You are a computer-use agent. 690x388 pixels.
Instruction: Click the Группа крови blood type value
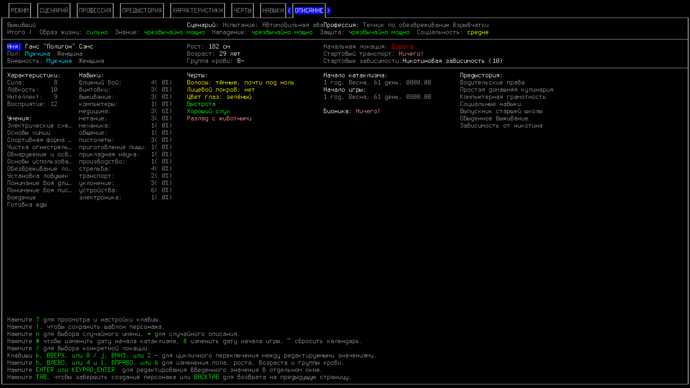point(240,61)
